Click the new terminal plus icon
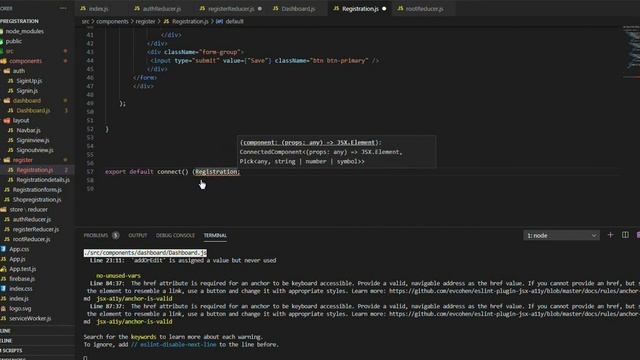This screenshot has height=360, width=640. tap(610, 235)
